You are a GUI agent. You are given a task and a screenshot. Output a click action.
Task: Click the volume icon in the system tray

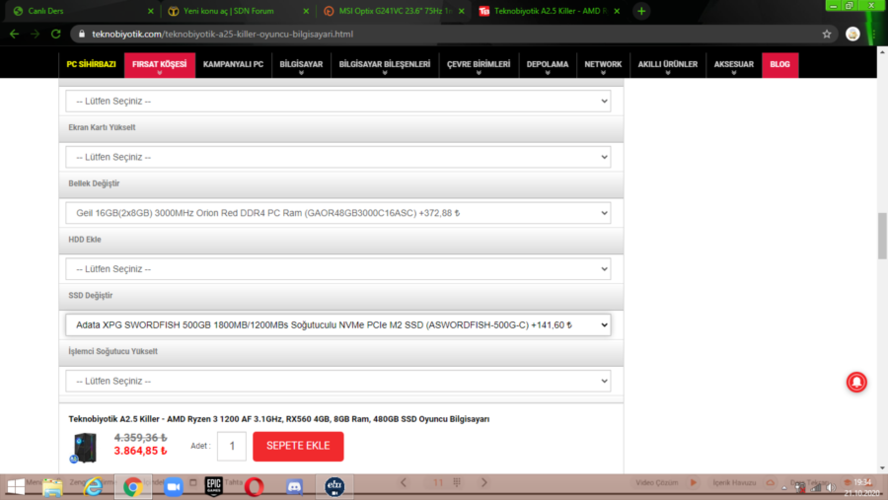pyautogui.click(x=831, y=488)
